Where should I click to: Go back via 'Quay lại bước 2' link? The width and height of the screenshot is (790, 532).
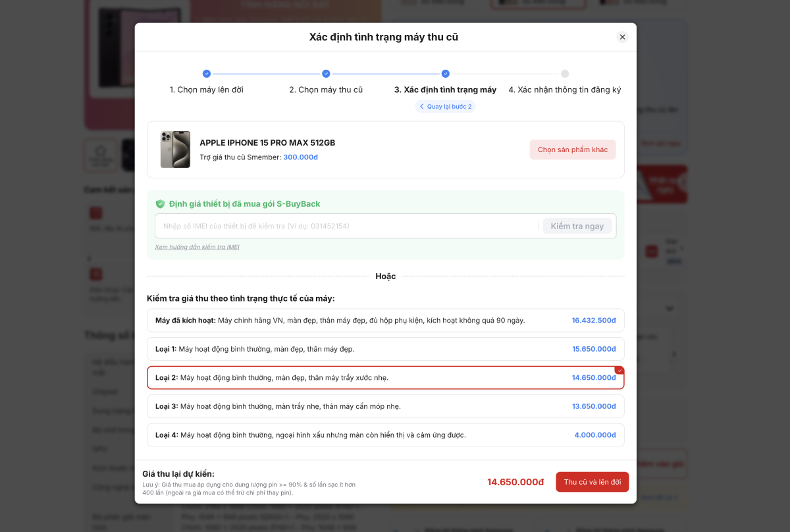[445, 106]
